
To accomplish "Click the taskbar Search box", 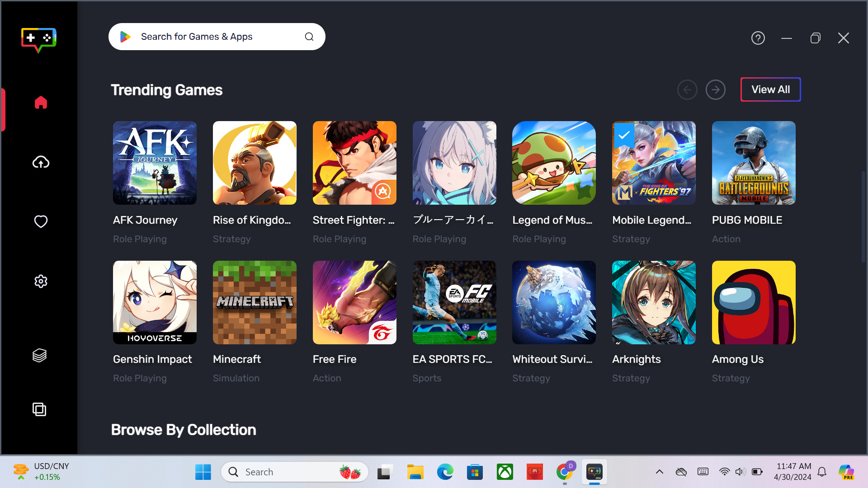I will [x=295, y=472].
